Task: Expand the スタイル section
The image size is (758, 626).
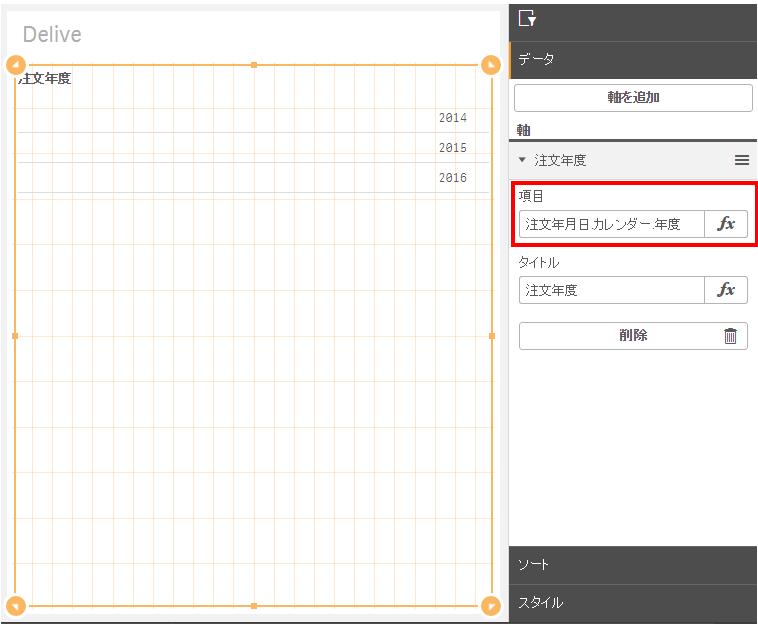Action: tap(632, 603)
